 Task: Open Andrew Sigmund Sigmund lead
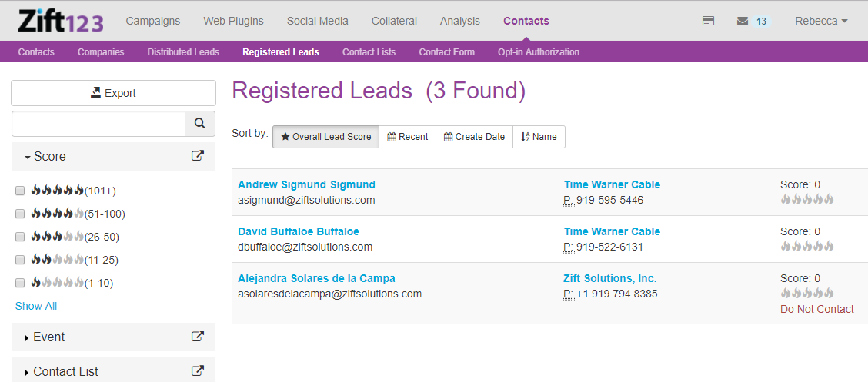click(x=307, y=184)
